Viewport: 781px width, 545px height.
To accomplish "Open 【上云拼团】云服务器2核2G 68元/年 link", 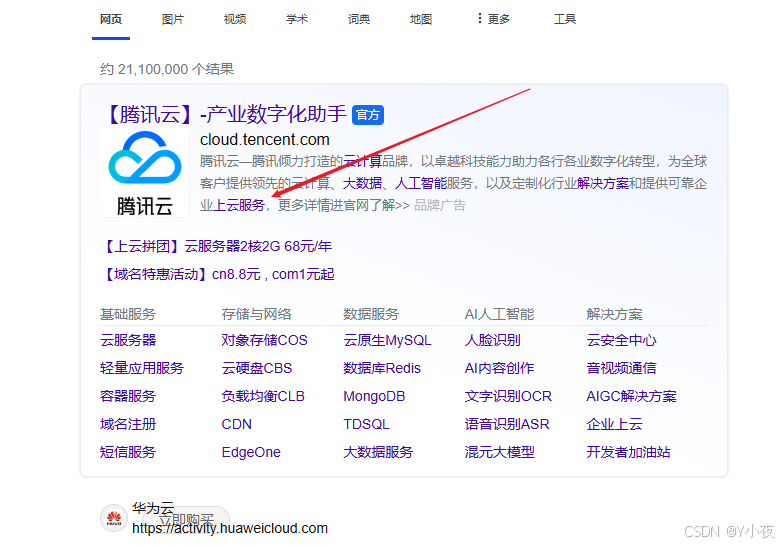I will tap(216, 246).
